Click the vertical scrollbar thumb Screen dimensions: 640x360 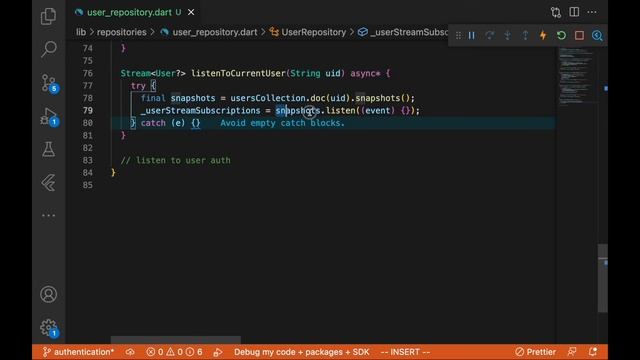coord(602,278)
